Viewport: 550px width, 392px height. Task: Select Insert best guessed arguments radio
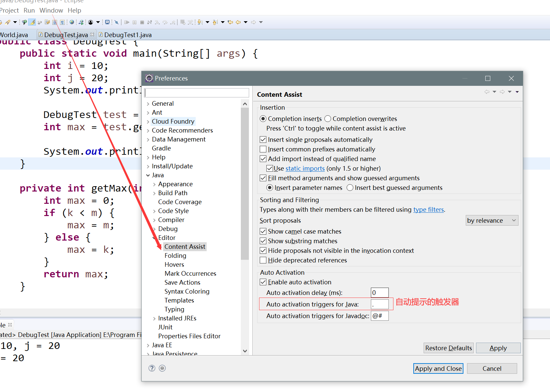click(350, 188)
